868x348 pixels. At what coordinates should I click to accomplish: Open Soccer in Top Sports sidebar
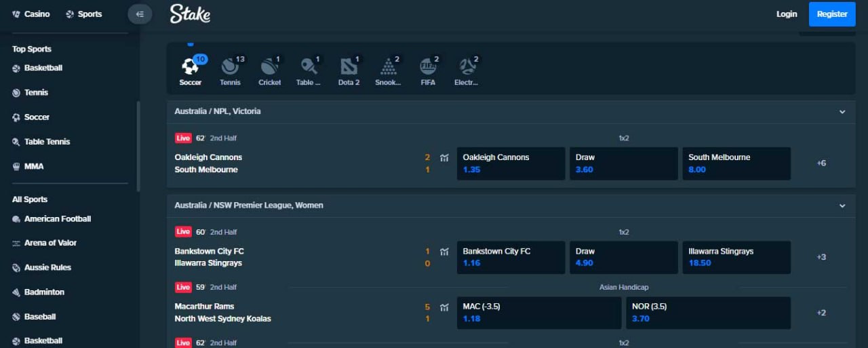31,117
